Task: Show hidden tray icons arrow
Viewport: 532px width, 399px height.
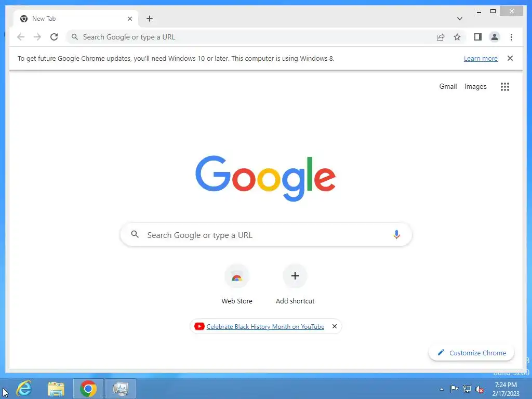Action: [x=442, y=389]
